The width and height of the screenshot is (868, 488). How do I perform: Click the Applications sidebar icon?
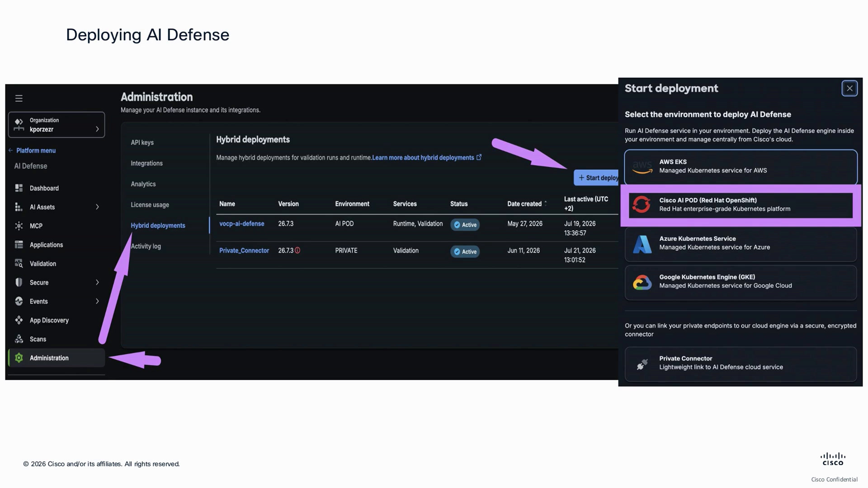19,244
